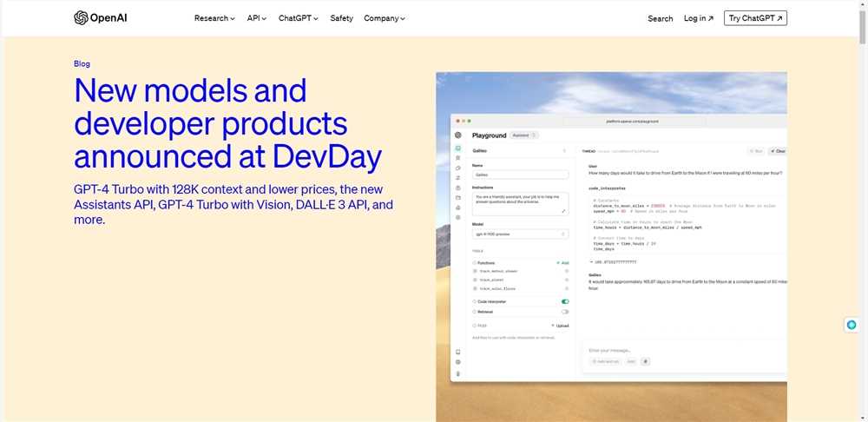Open the Assistant mode selector beside Playground
Viewport: 868px width, 422px height.
pos(524,135)
